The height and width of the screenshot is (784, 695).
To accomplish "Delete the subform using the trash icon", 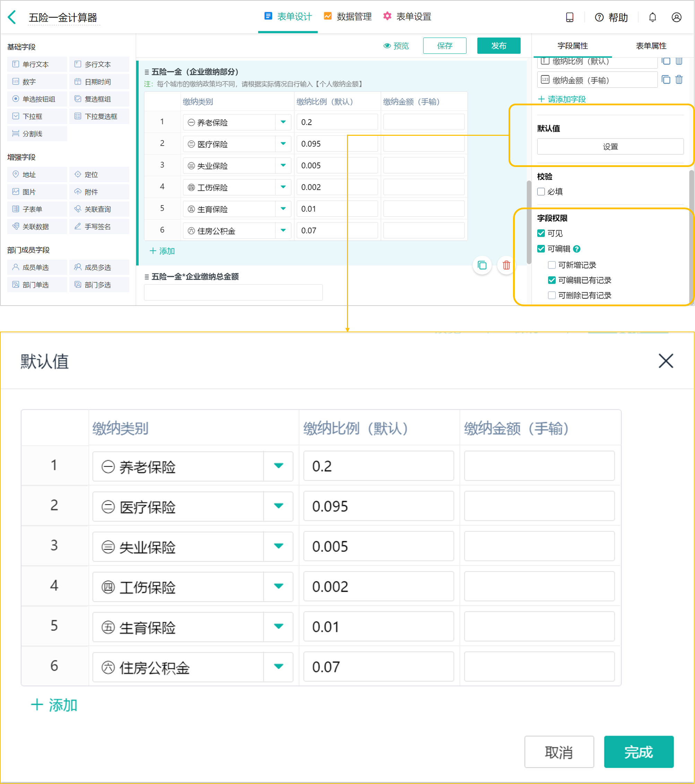I will coord(506,265).
